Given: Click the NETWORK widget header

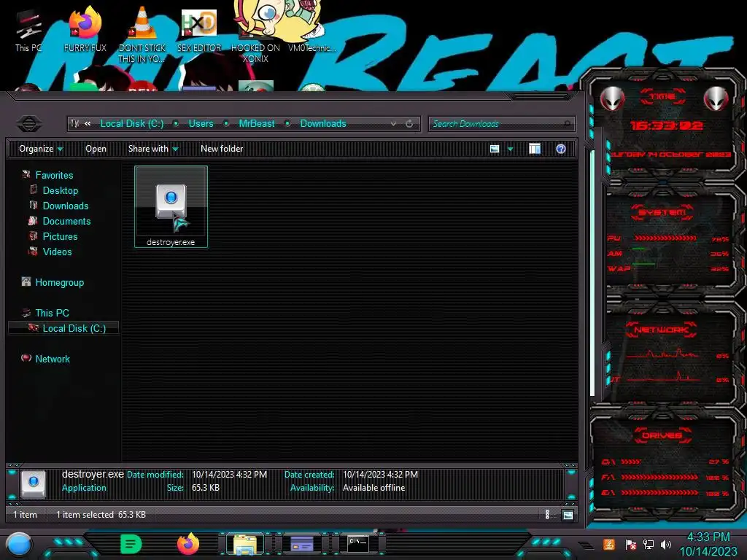Looking at the screenshot, I should coord(661,330).
